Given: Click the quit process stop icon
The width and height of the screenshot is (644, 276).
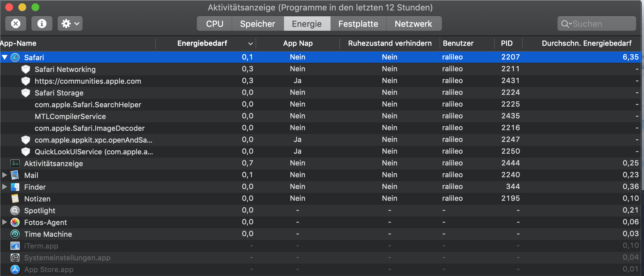Looking at the screenshot, I should click(16, 24).
